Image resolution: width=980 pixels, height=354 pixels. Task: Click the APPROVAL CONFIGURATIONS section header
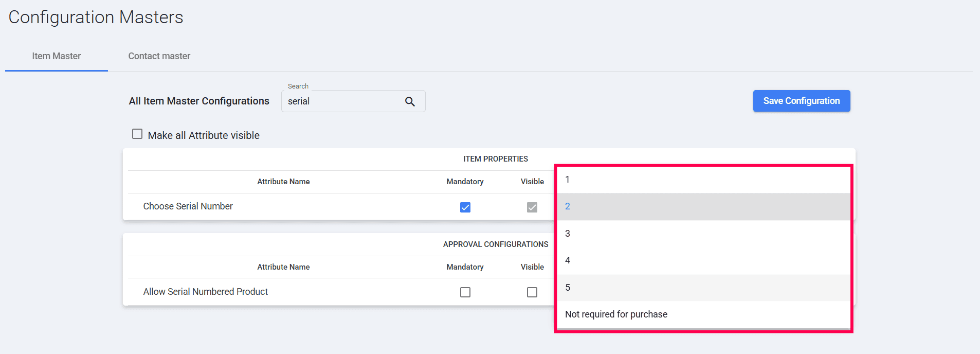tap(495, 244)
